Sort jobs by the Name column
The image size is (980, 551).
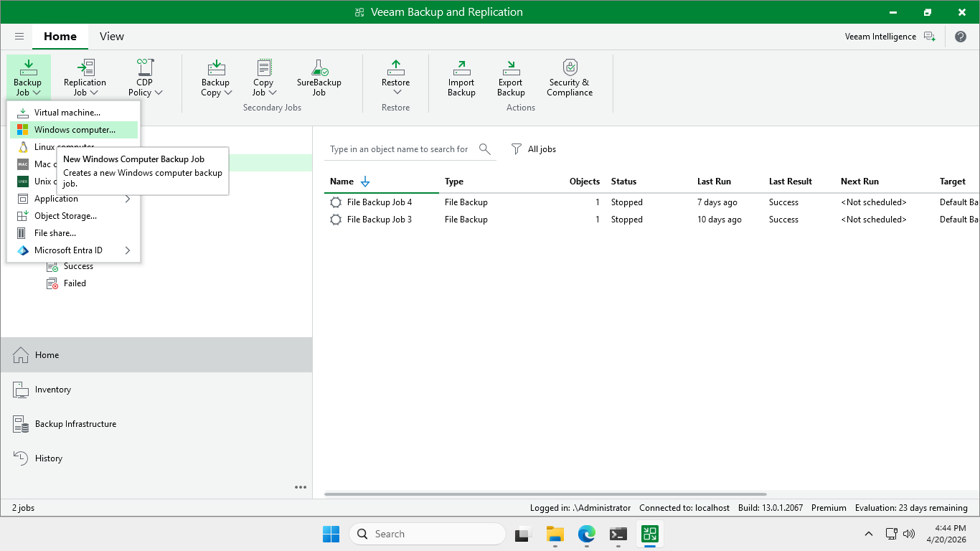(341, 182)
